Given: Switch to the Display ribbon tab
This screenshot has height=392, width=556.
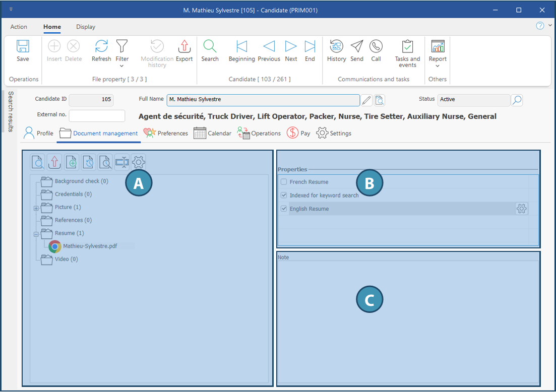Looking at the screenshot, I should [x=86, y=27].
